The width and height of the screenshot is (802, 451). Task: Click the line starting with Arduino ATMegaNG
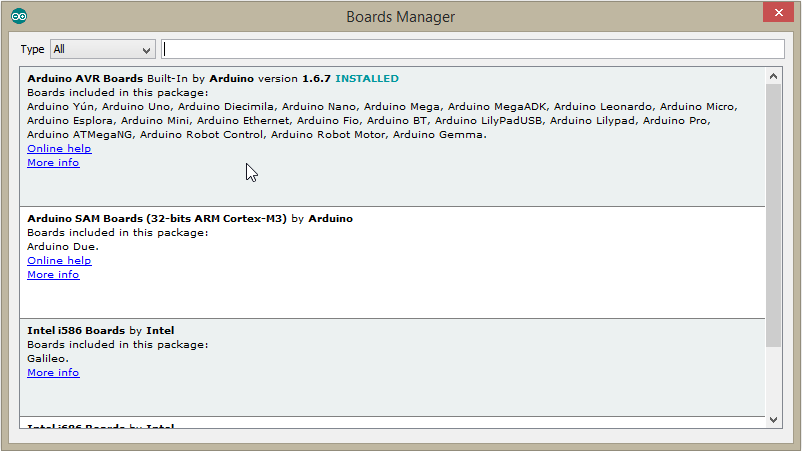[x=257, y=135]
